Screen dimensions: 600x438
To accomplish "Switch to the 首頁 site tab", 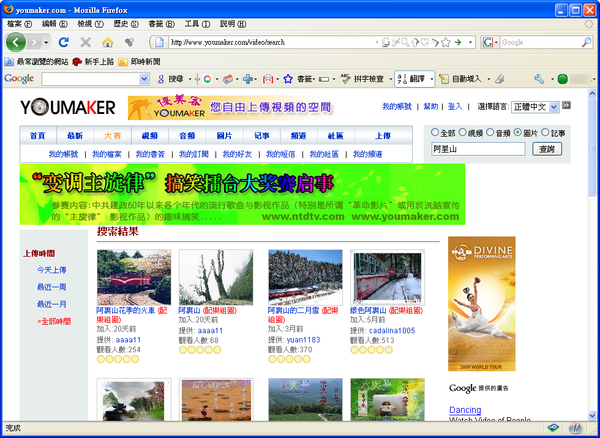I will [x=38, y=135].
